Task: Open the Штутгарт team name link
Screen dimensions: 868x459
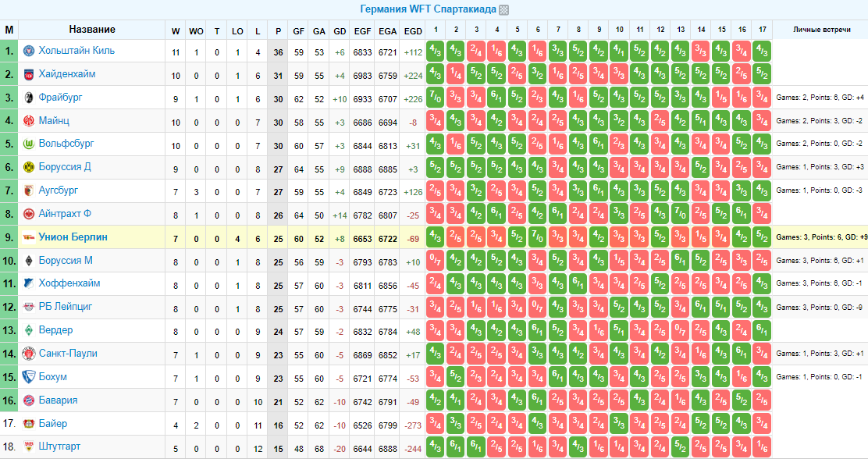Action: tap(60, 447)
